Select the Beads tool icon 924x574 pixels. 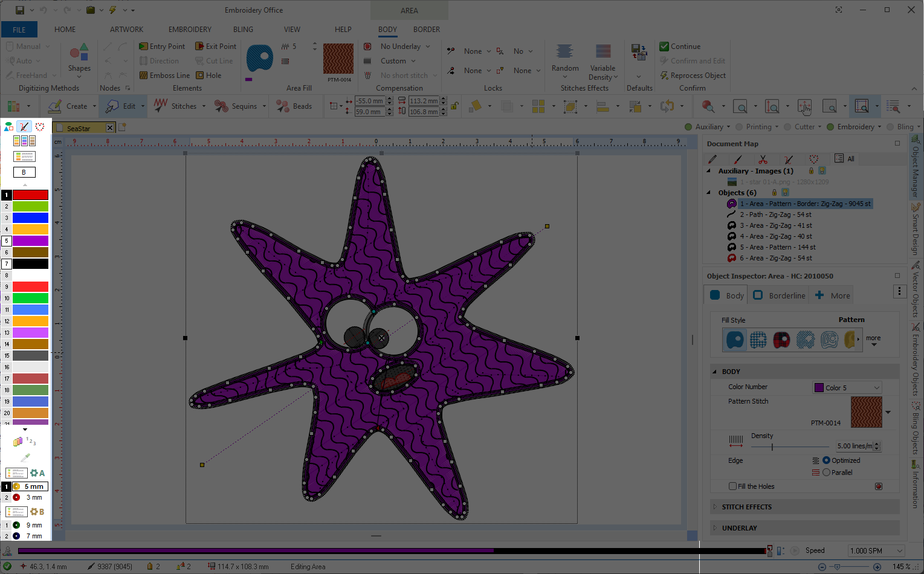(x=294, y=106)
